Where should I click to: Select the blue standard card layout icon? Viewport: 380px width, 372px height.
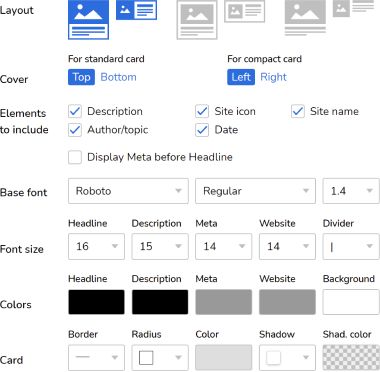click(x=88, y=20)
